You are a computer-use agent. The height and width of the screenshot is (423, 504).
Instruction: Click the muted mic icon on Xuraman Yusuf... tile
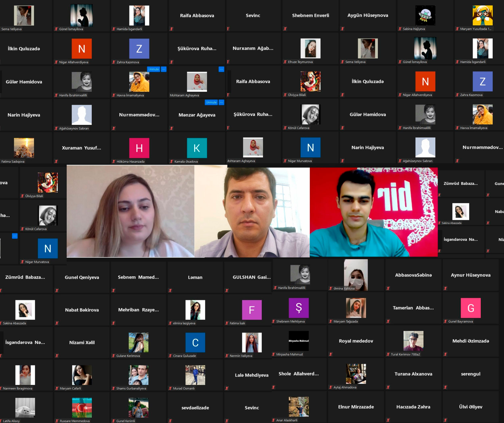[x=56, y=161]
